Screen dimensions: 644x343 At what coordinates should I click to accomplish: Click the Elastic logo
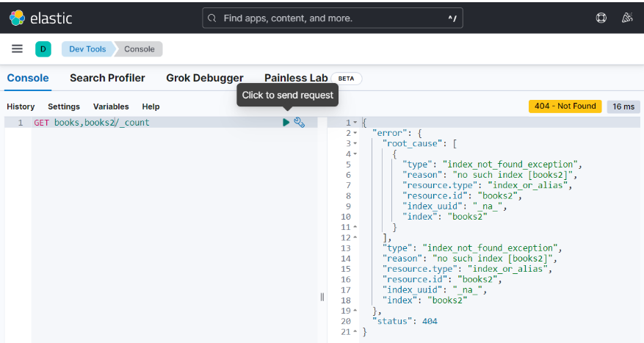pos(40,18)
